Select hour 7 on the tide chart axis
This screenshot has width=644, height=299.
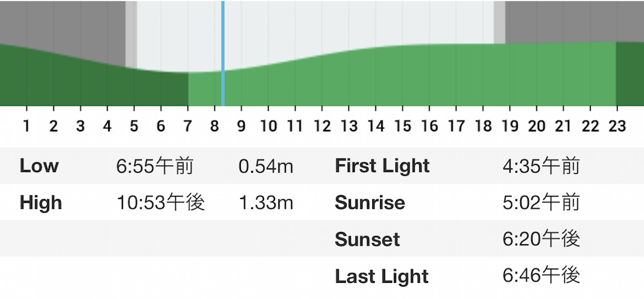tap(187, 126)
